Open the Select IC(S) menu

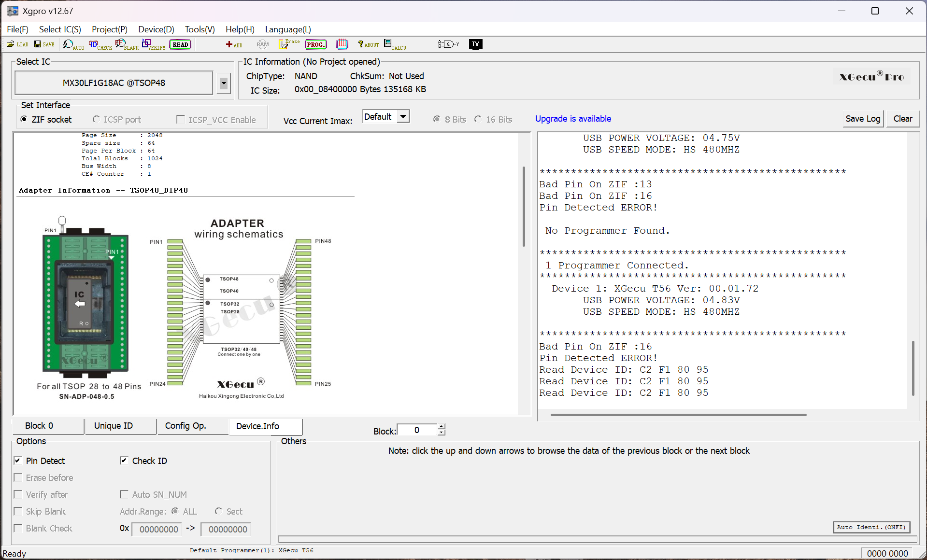(x=60, y=29)
